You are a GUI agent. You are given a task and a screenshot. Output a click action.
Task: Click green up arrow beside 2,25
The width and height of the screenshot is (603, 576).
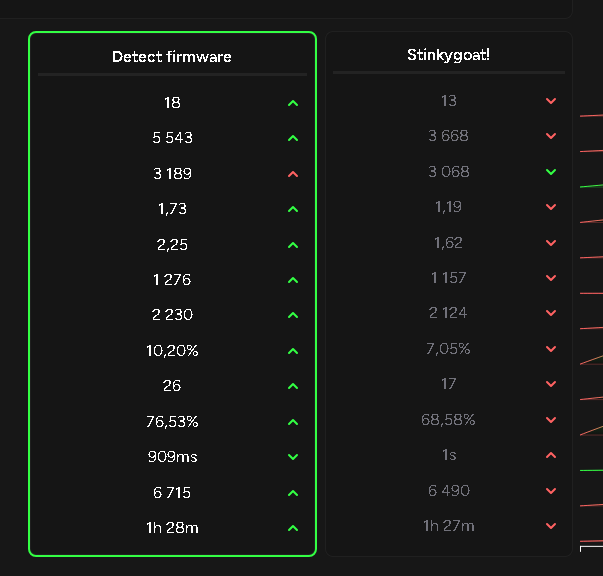(293, 245)
